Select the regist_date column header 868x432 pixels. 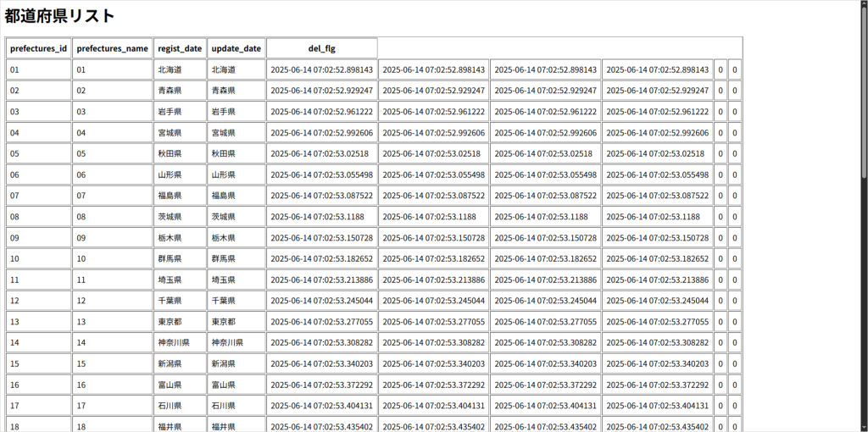(180, 48)
